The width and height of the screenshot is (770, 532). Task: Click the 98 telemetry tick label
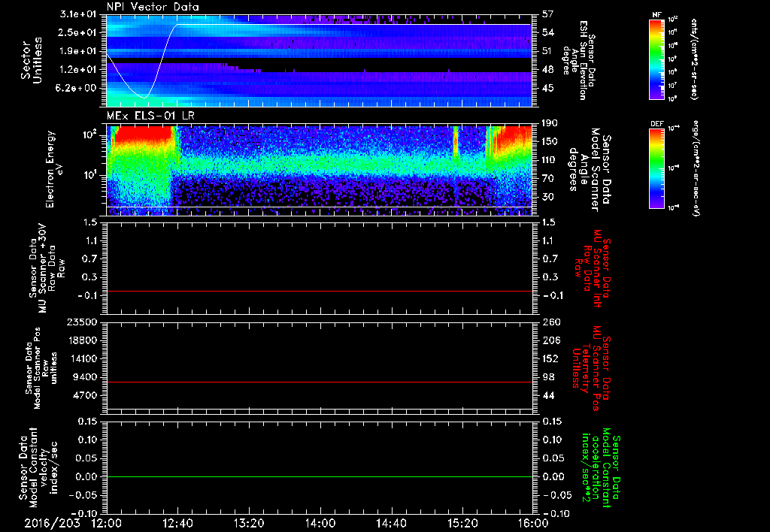[548, 377]
